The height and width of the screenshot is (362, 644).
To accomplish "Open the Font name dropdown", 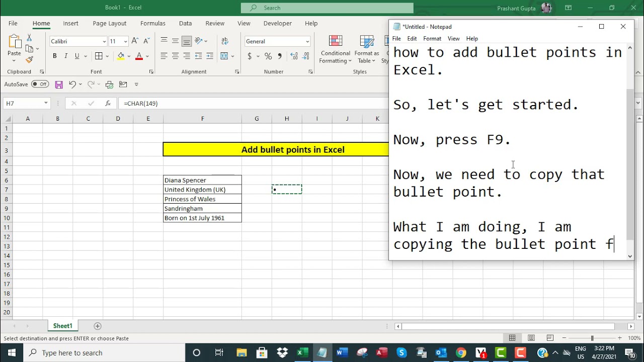I will [x=104, y=41].
